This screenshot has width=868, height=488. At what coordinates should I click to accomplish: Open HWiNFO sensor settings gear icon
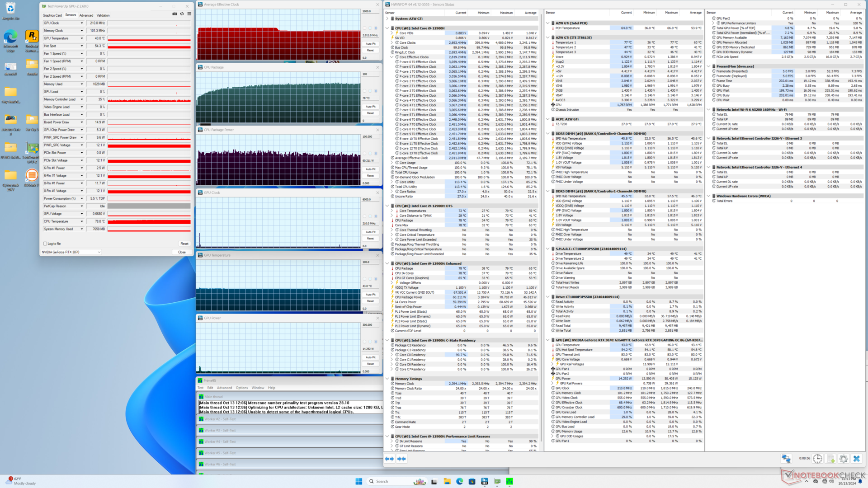[844, 459]
